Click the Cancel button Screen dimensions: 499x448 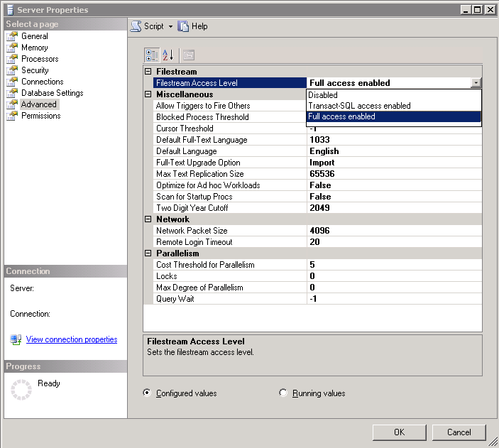click(459, 432)
